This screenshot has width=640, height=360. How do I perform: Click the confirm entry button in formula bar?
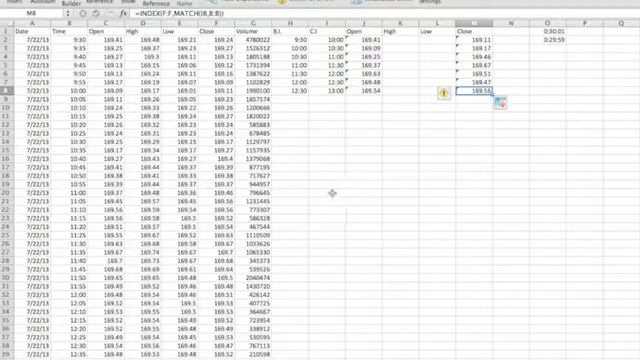(96, 13)
